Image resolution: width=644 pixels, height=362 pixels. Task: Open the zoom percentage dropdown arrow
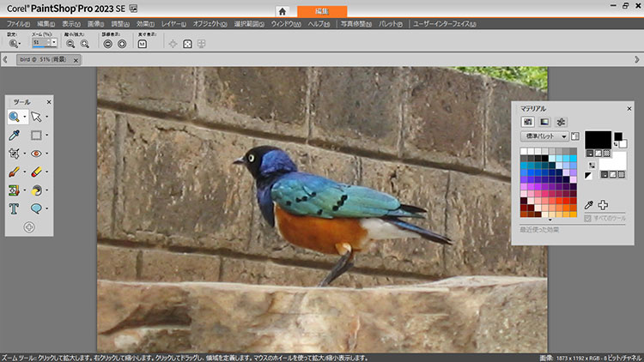click(53, 43)
